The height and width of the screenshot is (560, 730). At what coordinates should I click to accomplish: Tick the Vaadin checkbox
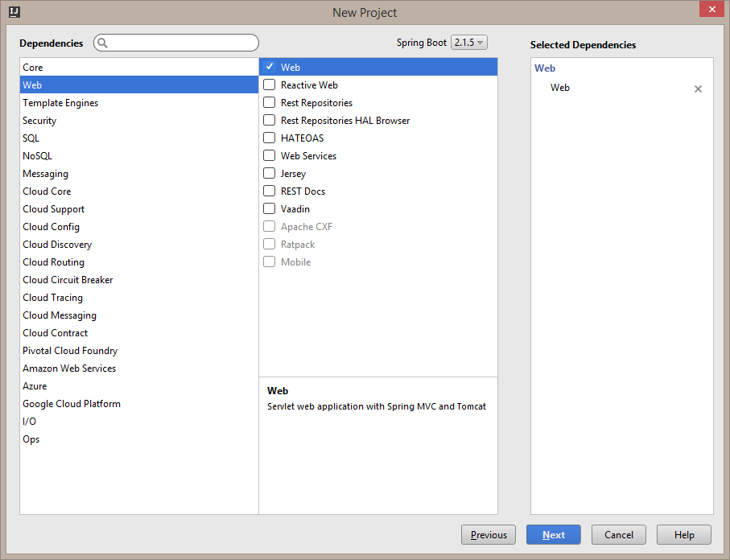point(269,208)
